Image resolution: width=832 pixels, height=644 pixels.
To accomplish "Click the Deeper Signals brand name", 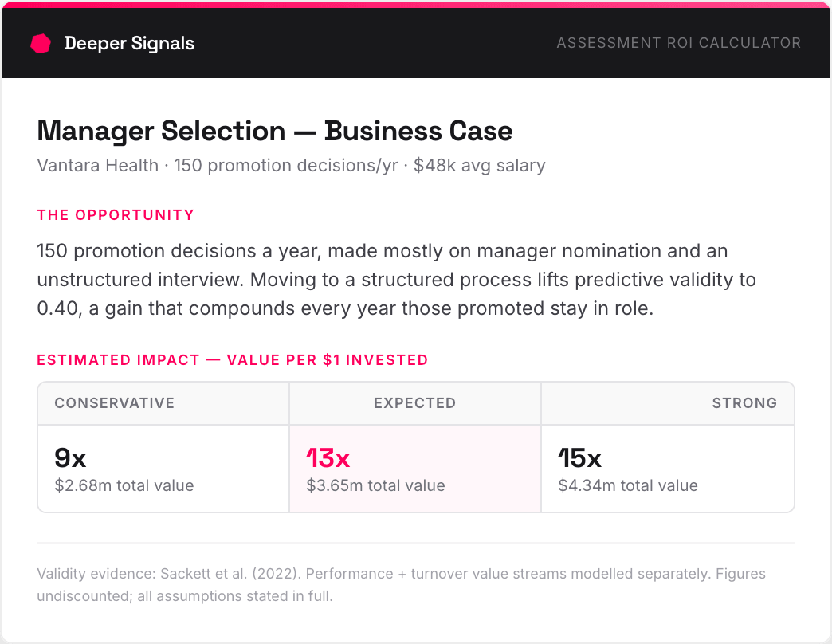I will [129, 44].
